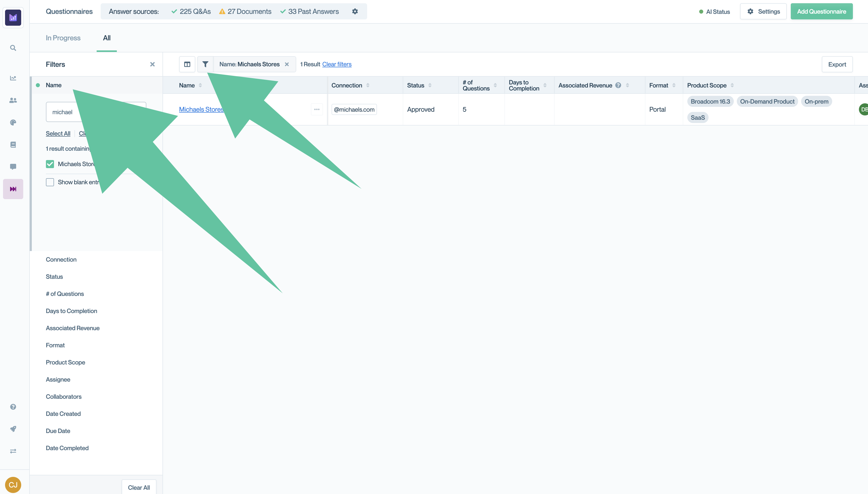Image resolution: width=868 pixels, height=494 pixels.
Task: Switch to the In Progress tab
Action: click(63, 38)
